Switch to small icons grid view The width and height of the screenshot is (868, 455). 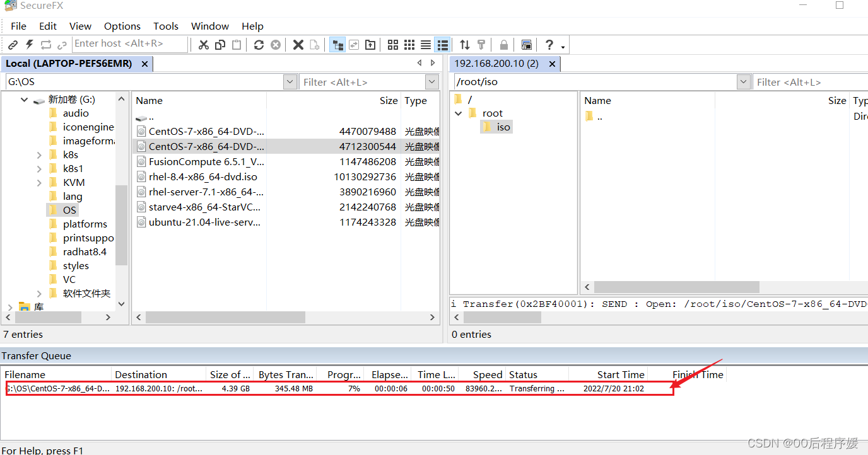(x=409, y=45)
